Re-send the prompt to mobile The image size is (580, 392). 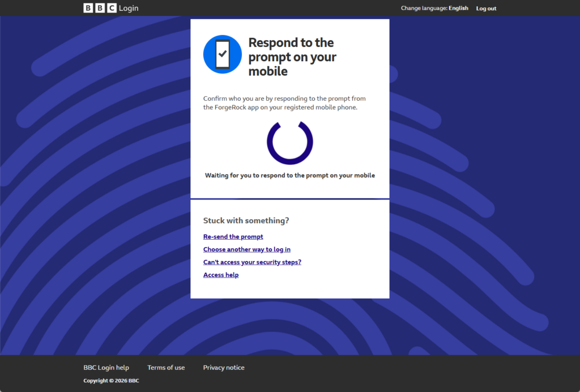[x=233, y=237]
